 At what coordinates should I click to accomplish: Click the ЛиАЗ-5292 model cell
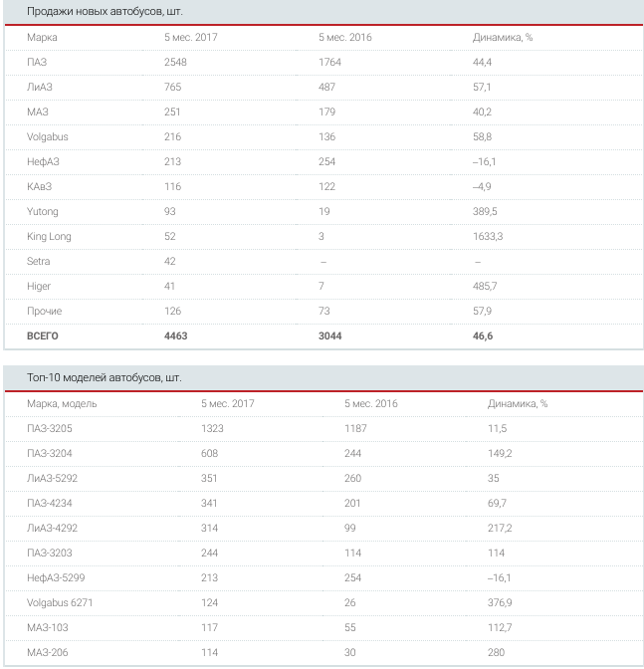pyautogui.click(x=52, y=479)
